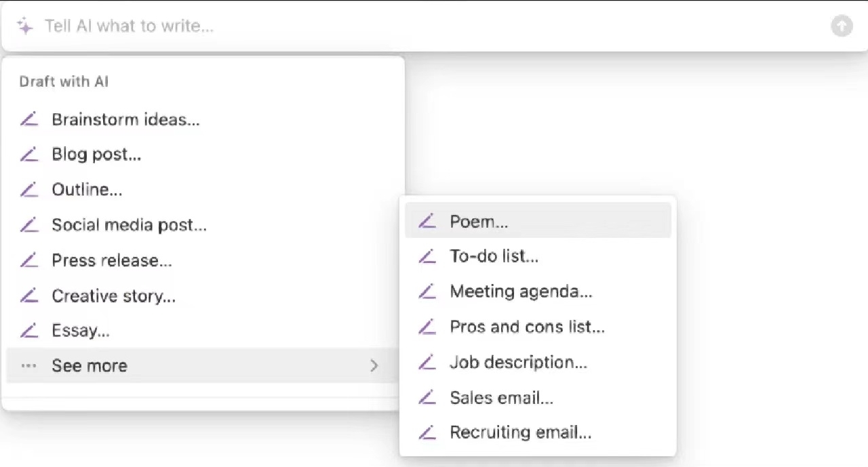
Task: Open Job description draft option
Action: pyautogui.click(x=518, y=363)
